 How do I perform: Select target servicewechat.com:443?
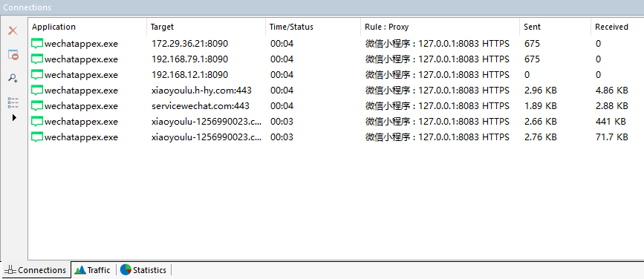(200, 106)
